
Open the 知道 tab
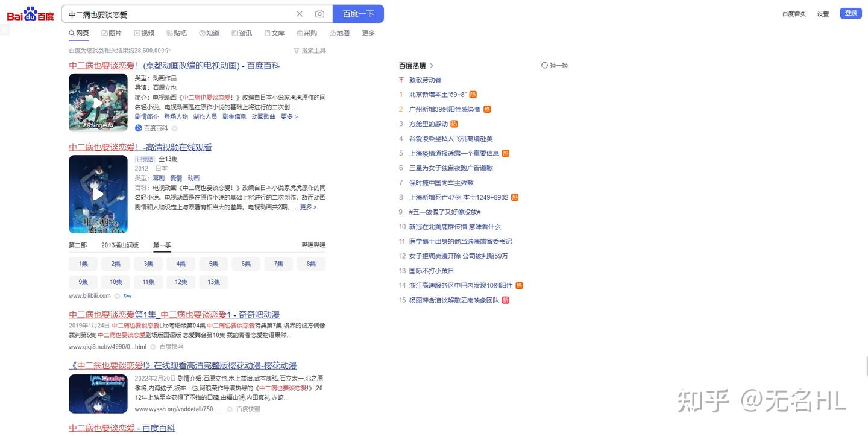point(209,33)
